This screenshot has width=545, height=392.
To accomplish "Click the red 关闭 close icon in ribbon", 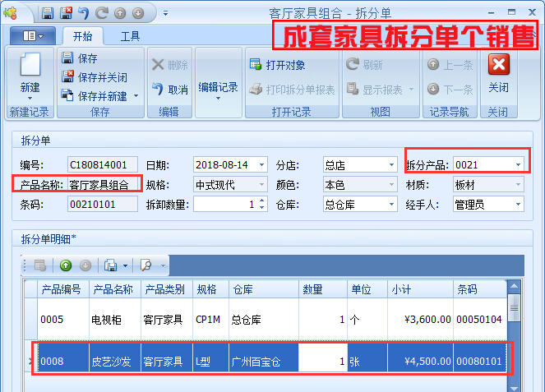I will click(x=498, y=66).
